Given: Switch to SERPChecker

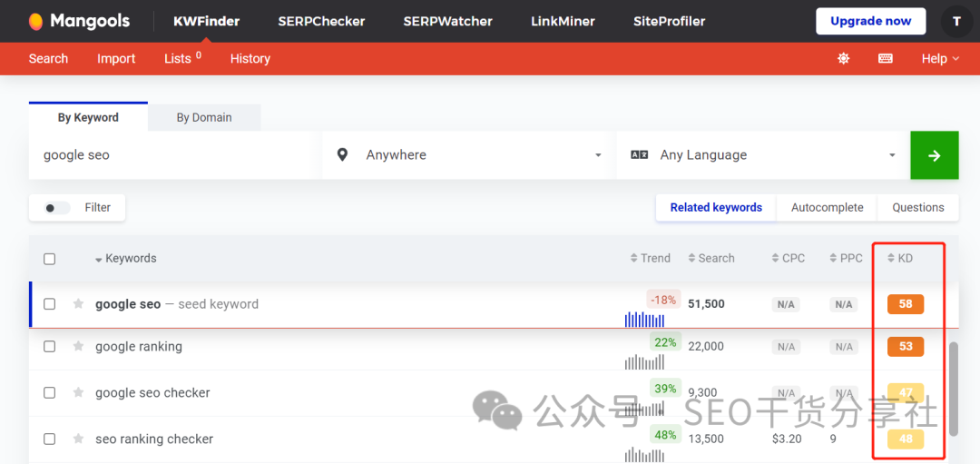Looking at the screenshot, I should pyautogui.click(x=321, y=21).
